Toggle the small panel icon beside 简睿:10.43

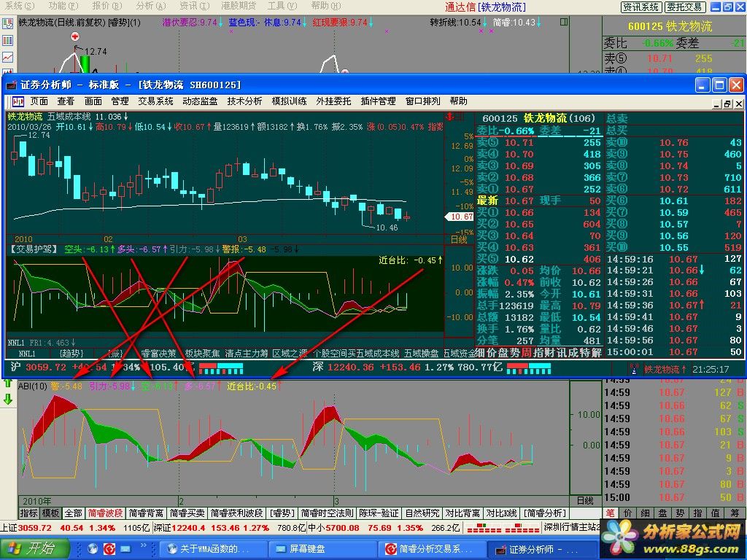click(x=564, y=22)
